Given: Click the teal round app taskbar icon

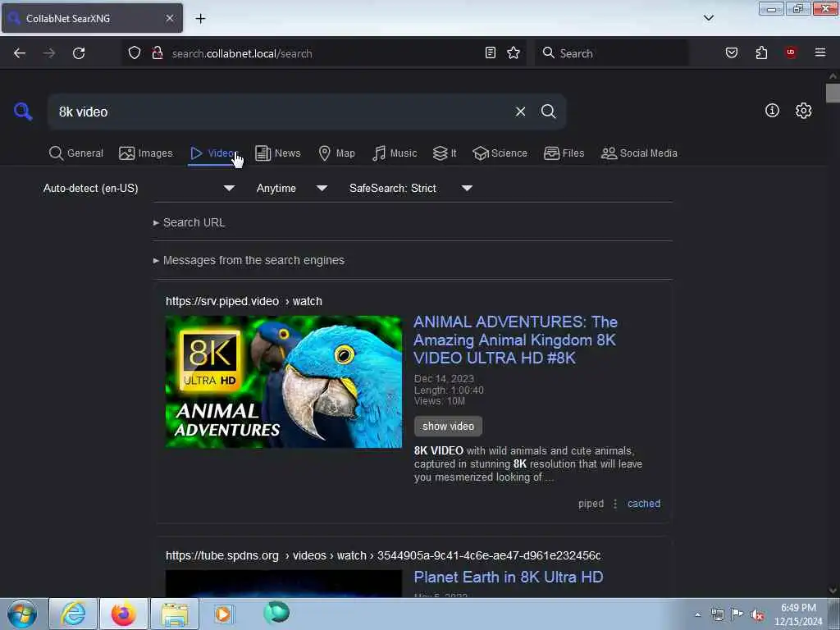Looking at the screenshot, I should pos(276,613).
